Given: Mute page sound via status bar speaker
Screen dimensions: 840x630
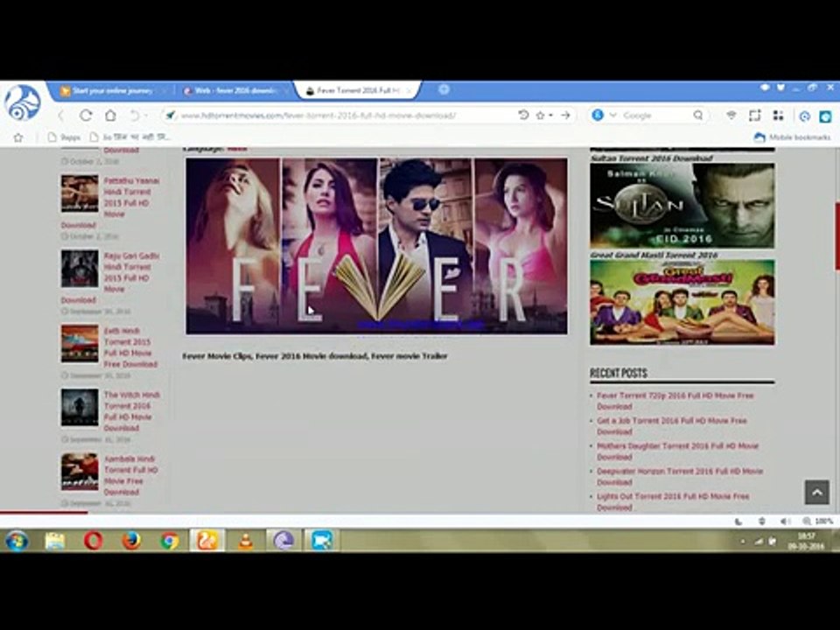Looking at the screenshot, I should pos(785,521).
